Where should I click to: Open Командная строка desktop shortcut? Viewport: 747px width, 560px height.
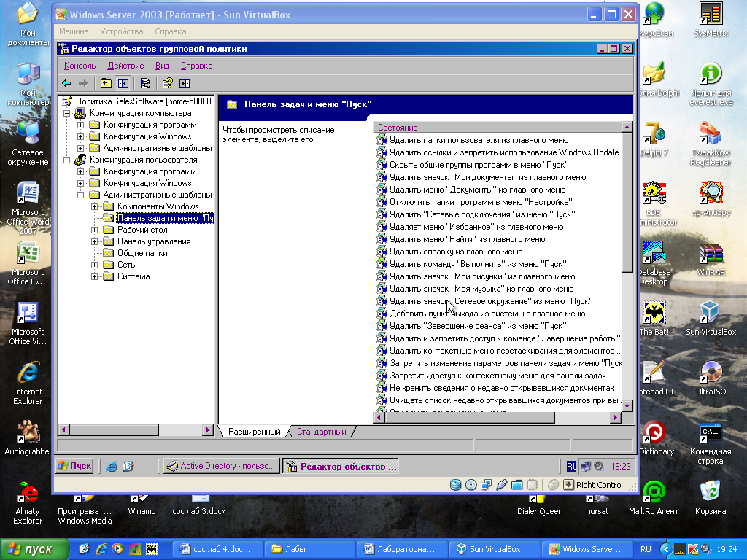coord(711,443)
